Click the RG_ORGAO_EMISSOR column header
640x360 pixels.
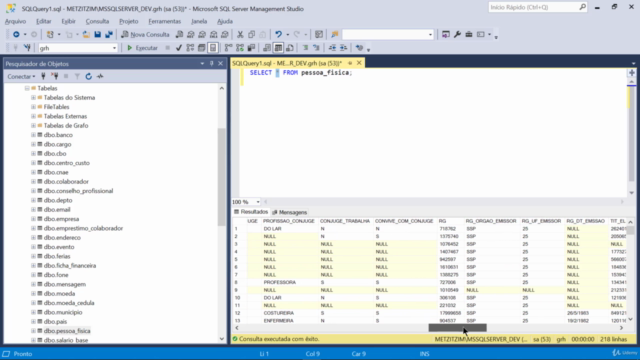tap(491, 221)
